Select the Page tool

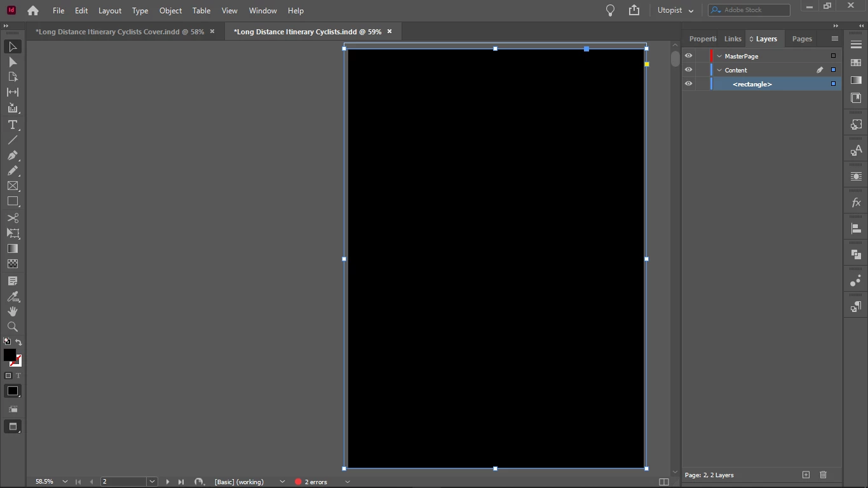pyautogui.click(x=13, y=77)
